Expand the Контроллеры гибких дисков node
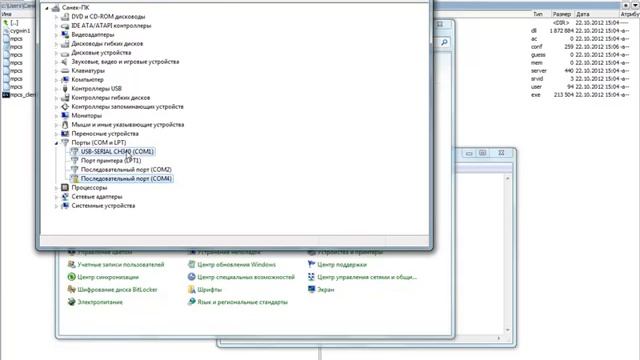 pos(56,98)
